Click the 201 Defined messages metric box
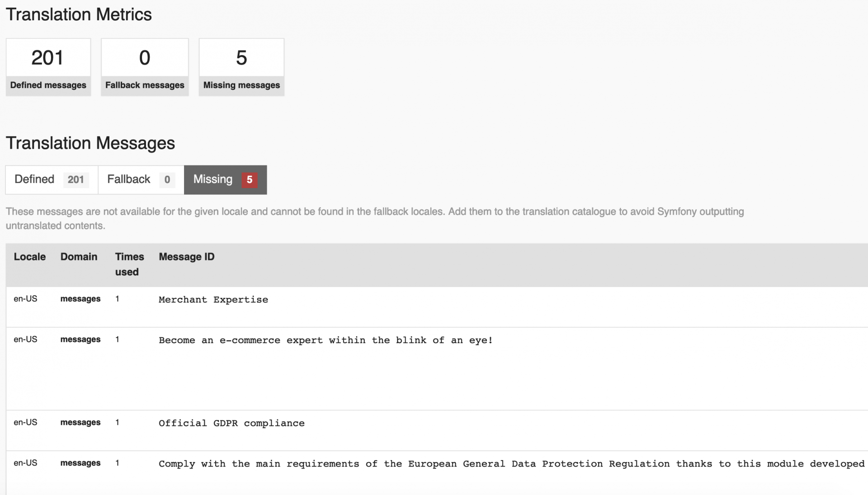The width and height of the screenshot is (868, 495). (x=48, y=67)
